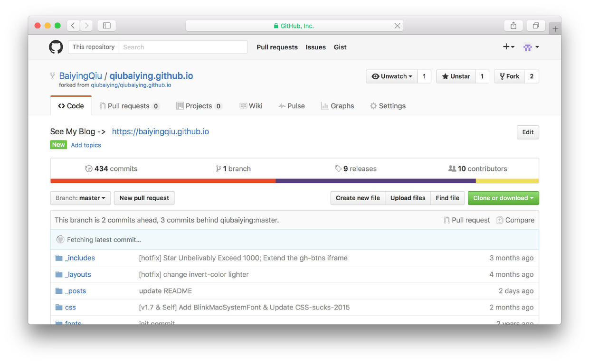
Task: Switch to the Pulse tab
Action: coord(292,106)
